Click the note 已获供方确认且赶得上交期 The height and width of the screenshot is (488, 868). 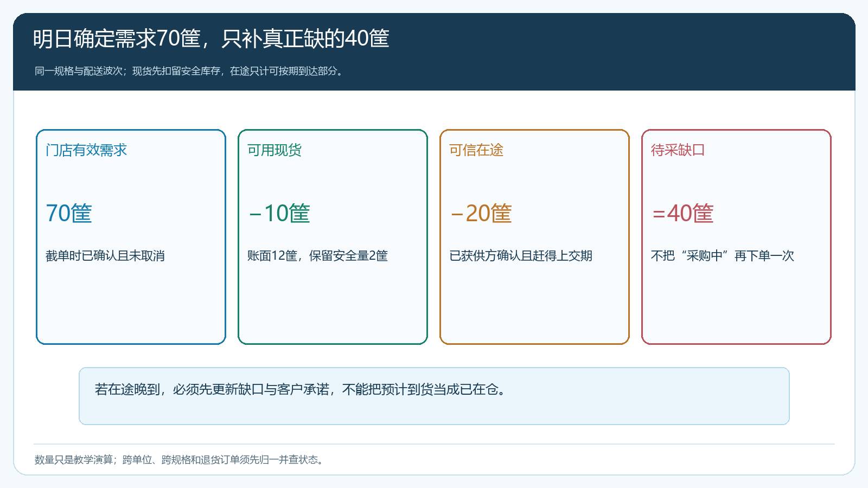[521, 256]
